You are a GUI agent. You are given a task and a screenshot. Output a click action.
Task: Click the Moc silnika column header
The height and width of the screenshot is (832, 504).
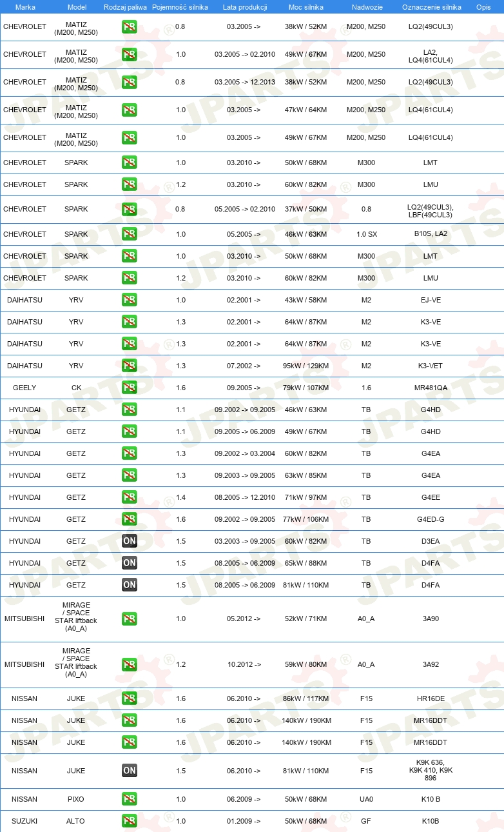point(306,6)
